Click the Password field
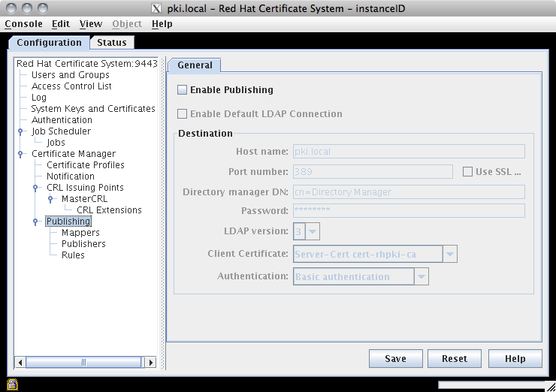The image size is (556, 392). click(x=409, y=210)
